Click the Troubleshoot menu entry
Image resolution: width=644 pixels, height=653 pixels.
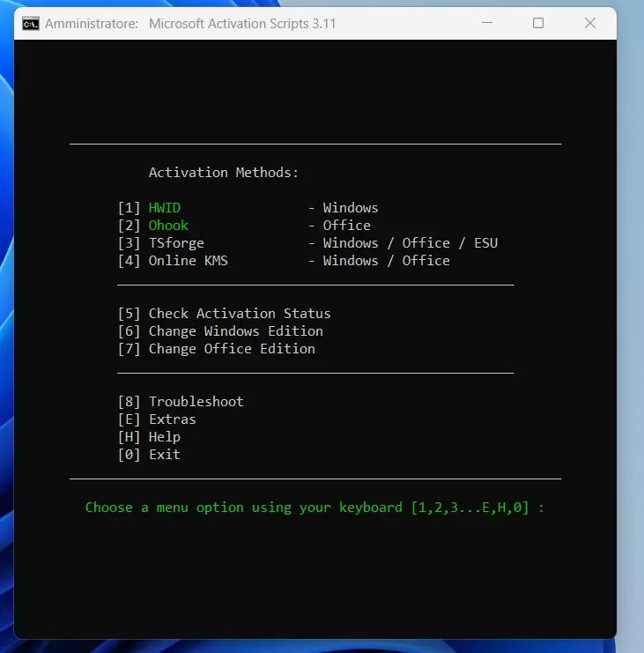click(196, 402)
